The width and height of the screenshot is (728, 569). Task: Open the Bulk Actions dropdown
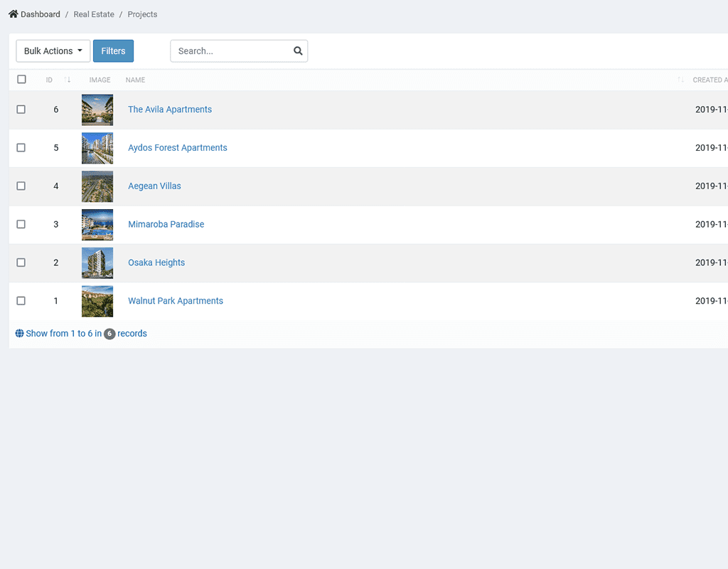coord(53,51)
